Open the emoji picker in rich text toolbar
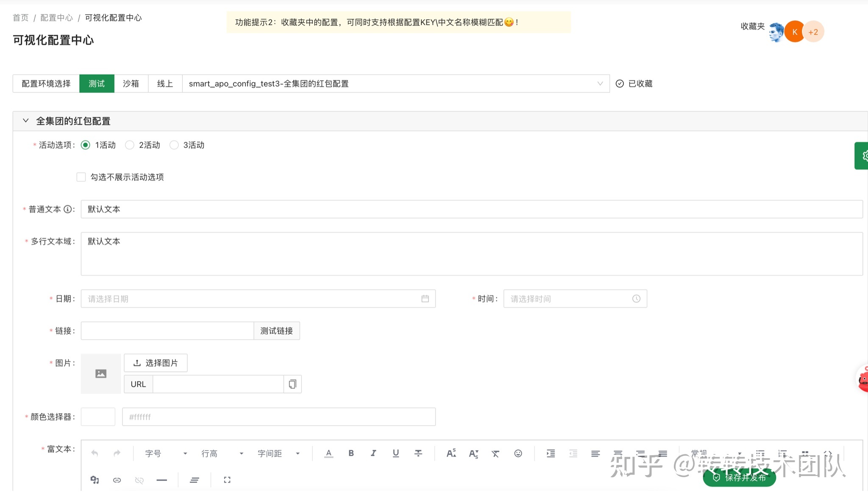Image resolution: width=868 pixels, height=501 pixels. pyautogui.click(x=518, y=453)
